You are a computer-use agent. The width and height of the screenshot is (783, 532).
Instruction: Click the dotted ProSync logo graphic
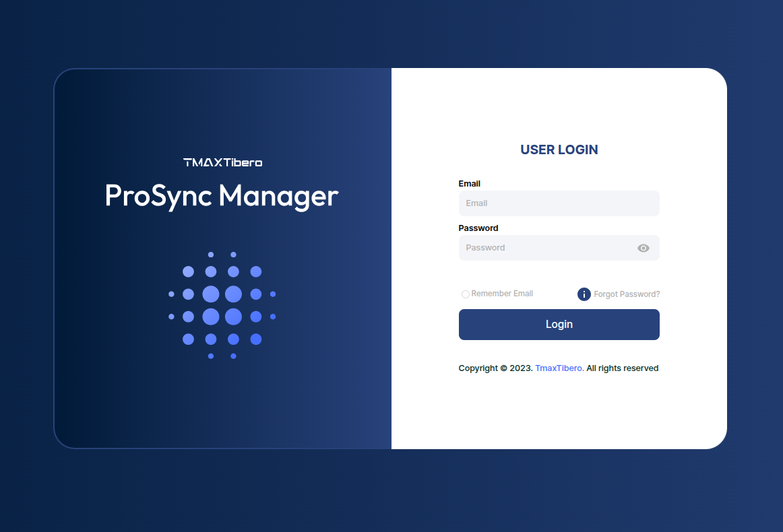222,305
